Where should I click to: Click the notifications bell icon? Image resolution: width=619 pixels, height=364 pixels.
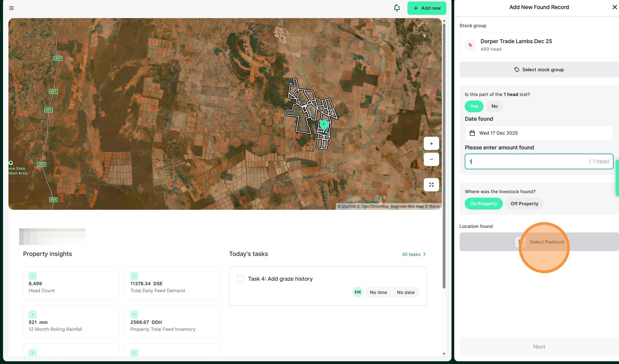pos(397,8)
